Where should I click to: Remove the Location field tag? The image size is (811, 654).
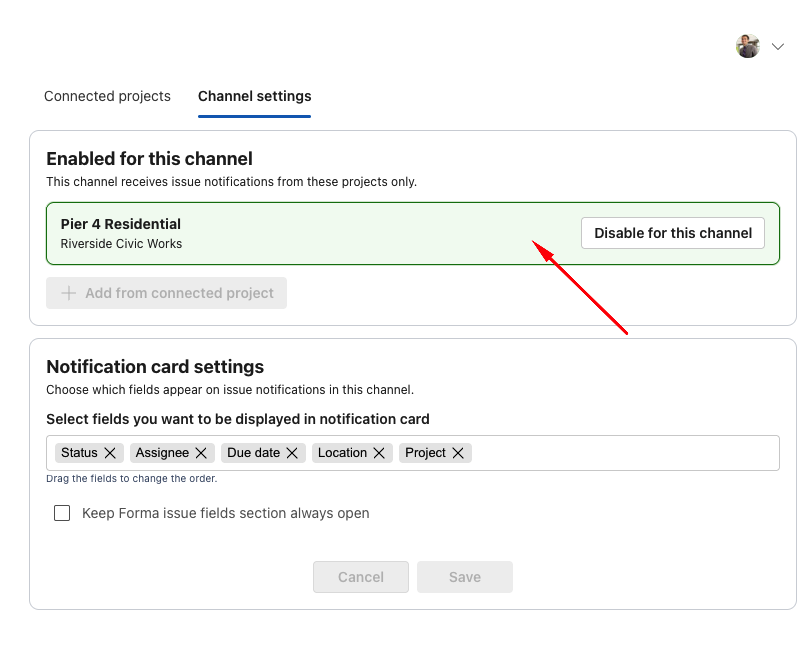pos(379,453)
